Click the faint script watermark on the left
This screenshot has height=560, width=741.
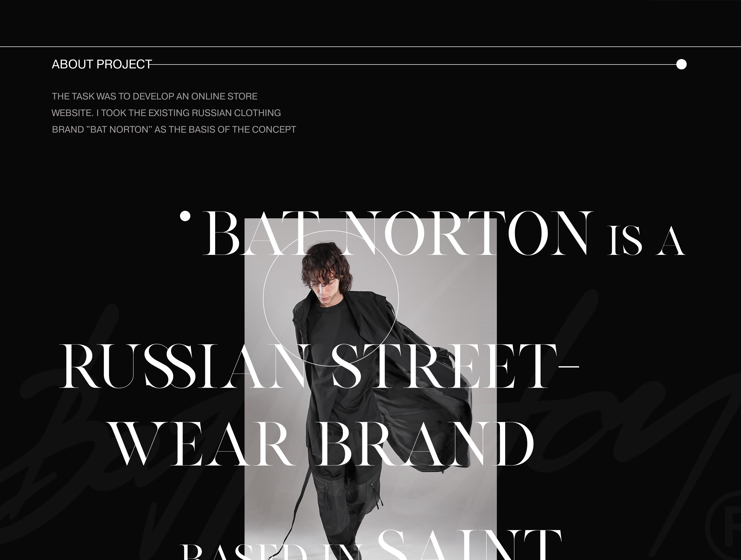pos(84,436)
